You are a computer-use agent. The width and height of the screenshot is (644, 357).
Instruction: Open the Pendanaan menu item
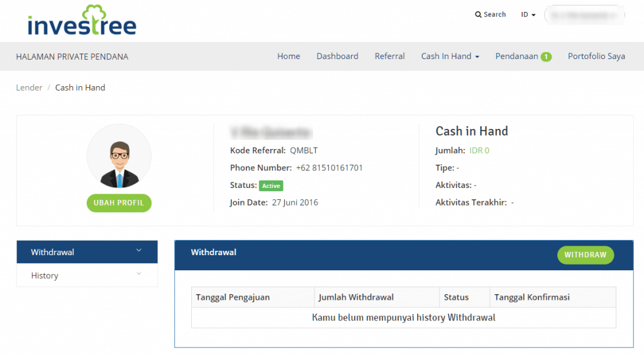coord(516,56)
